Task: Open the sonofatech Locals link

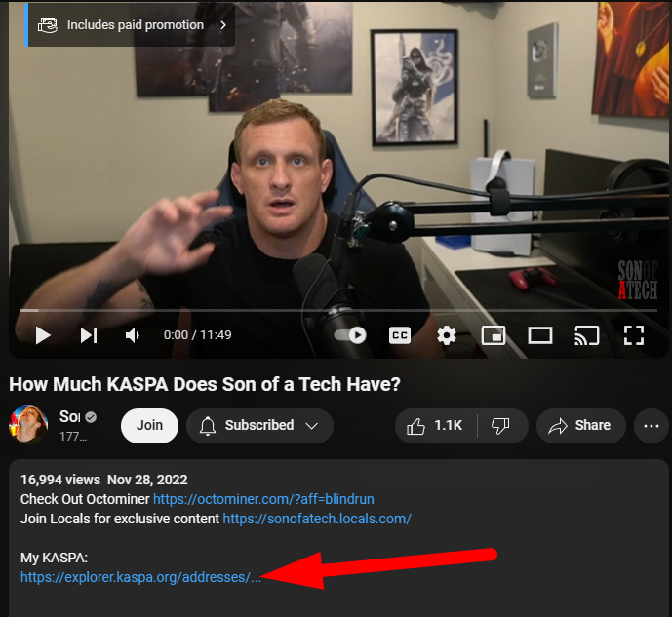Action: 317,519
